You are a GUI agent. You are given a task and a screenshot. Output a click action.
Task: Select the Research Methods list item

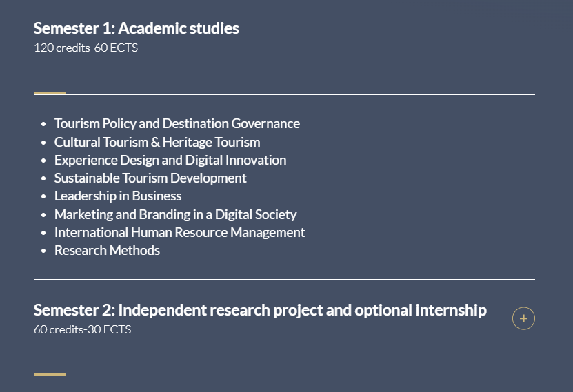107,250
